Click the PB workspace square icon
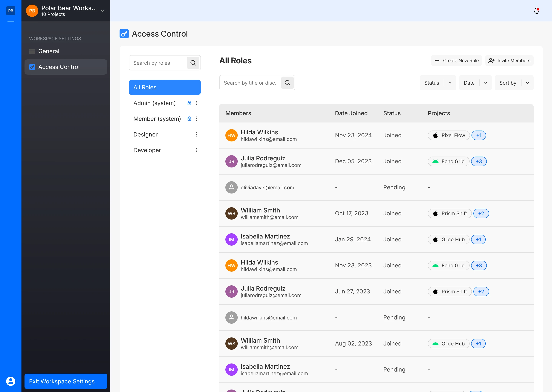This screenshot has width=552, height=392. coord(11,11)
